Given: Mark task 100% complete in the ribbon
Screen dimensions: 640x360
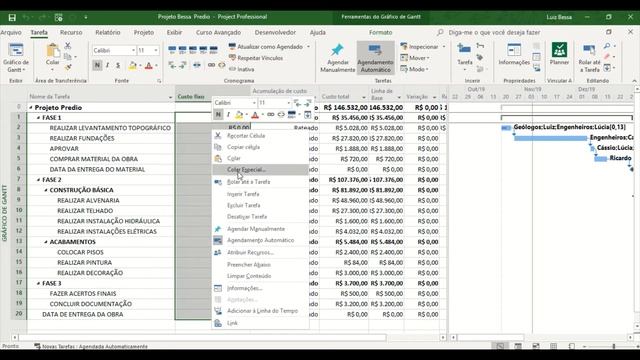Looking at the screenshot, I should tap(213, 50).
